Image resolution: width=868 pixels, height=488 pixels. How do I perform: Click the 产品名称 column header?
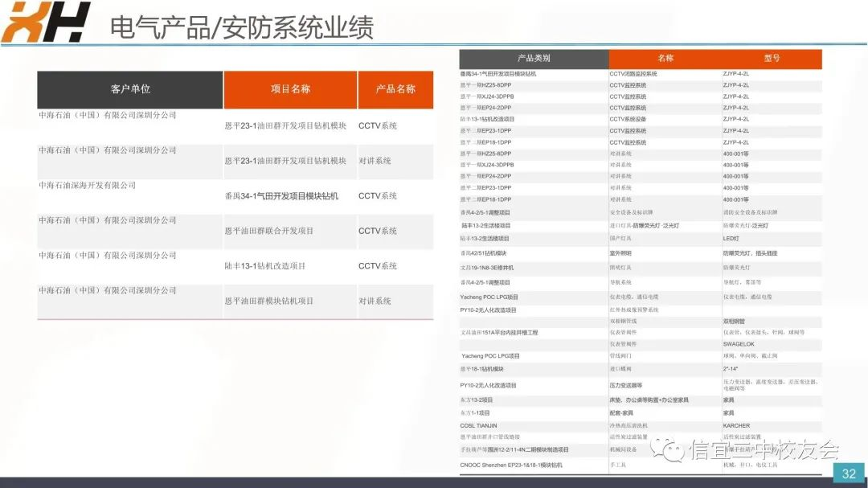(x=395, y=89)
